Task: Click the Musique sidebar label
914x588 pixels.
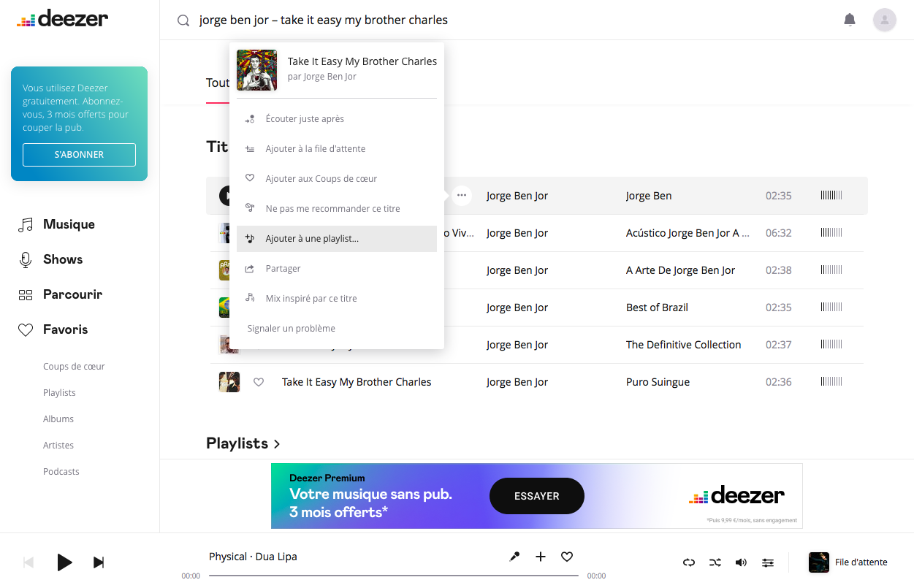Action: pos(69,224)
